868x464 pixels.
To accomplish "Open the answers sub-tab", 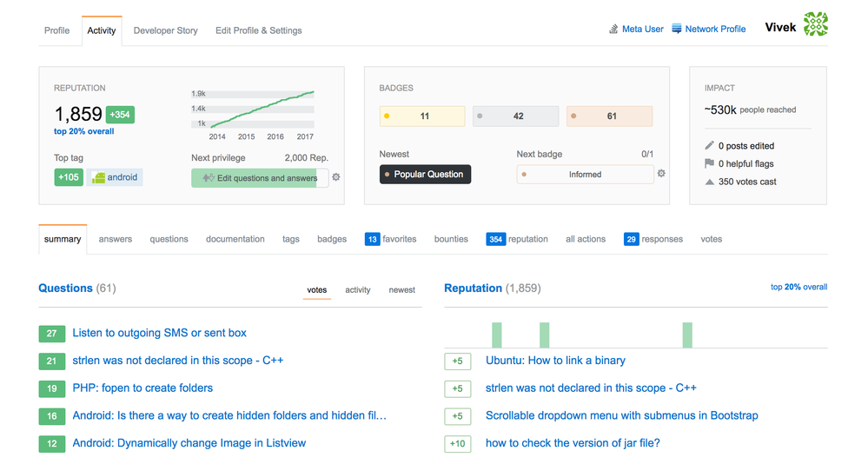I will (116, 239).
